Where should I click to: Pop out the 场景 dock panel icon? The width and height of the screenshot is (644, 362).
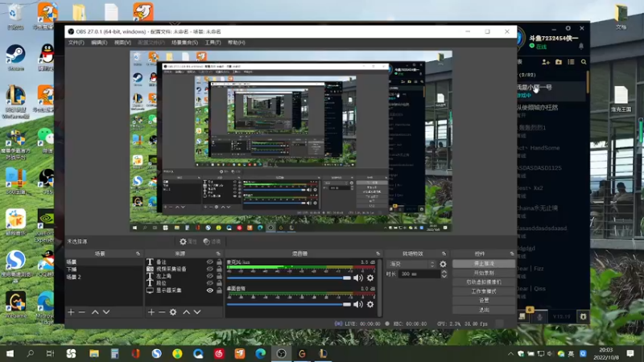(x=138, y=253)
